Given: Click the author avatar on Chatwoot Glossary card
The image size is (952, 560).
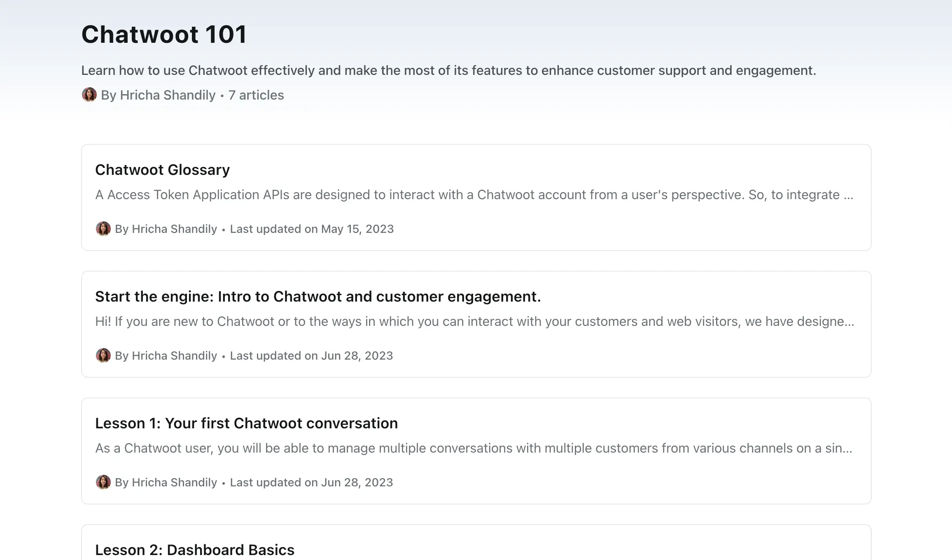Looking at the screenshot, I should [x=103, y=229].
